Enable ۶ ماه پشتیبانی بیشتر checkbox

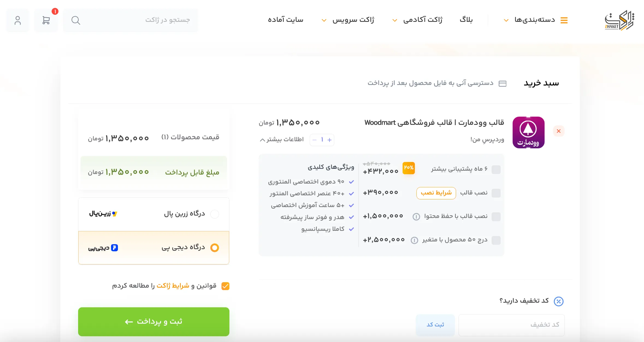click(x=496, y=170)
